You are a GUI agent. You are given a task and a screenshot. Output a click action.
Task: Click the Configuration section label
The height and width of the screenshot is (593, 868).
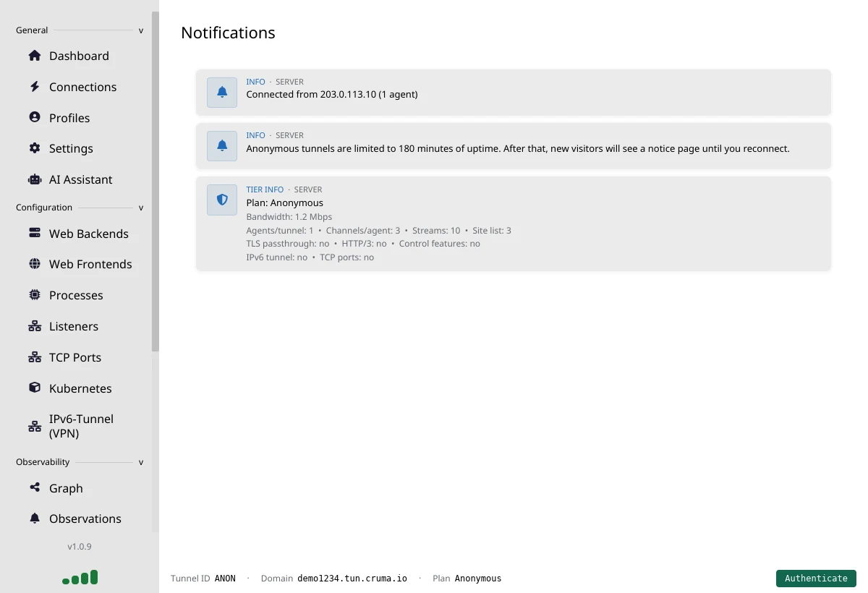click(44, 208)
